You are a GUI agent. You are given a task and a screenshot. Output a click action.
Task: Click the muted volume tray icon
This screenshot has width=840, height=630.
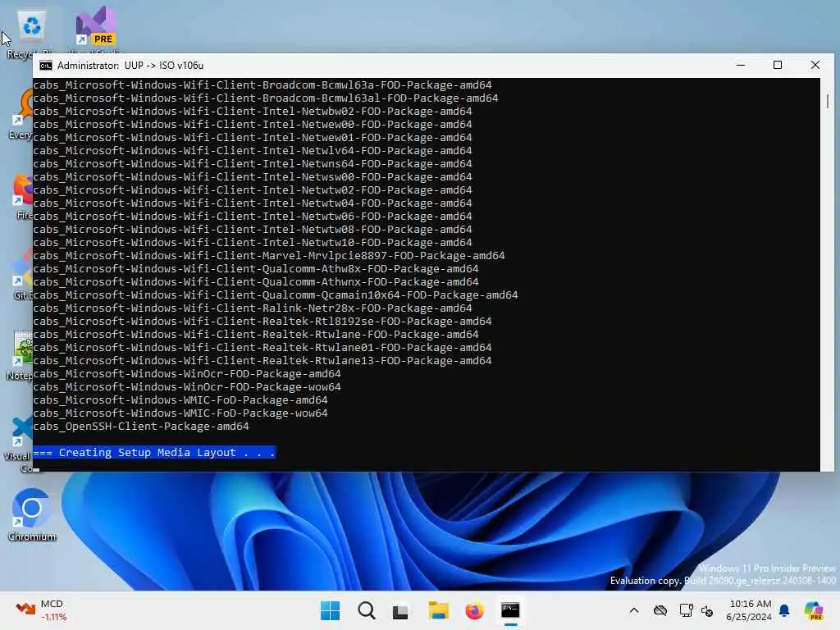tap(707, 611)
